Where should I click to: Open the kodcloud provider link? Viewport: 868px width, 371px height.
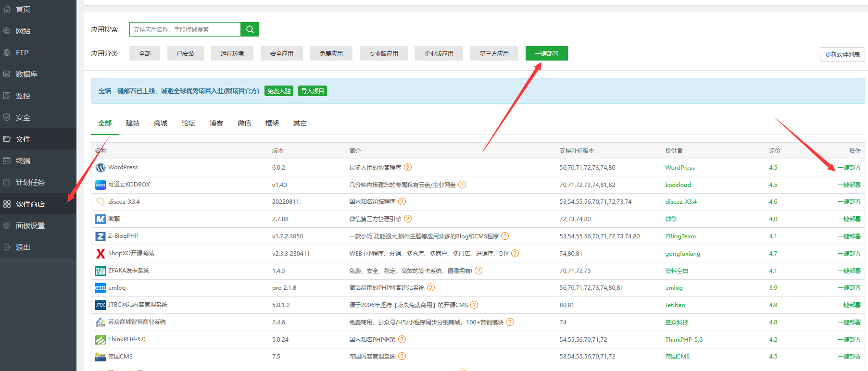(x=678, y=185)
